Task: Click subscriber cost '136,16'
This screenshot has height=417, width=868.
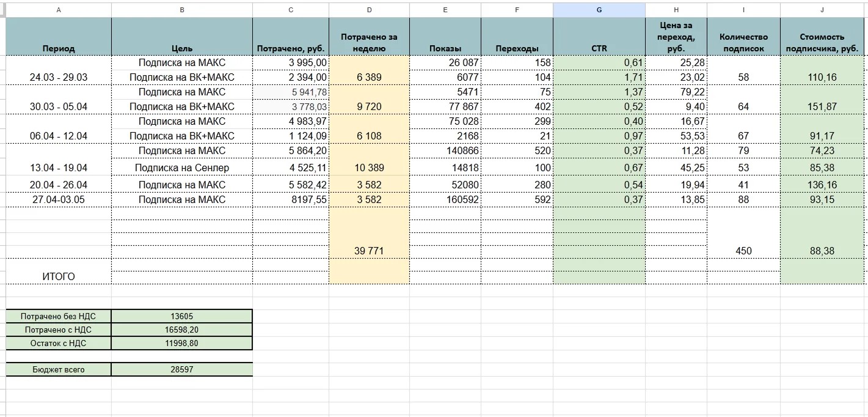Action: tap(822, 185)
